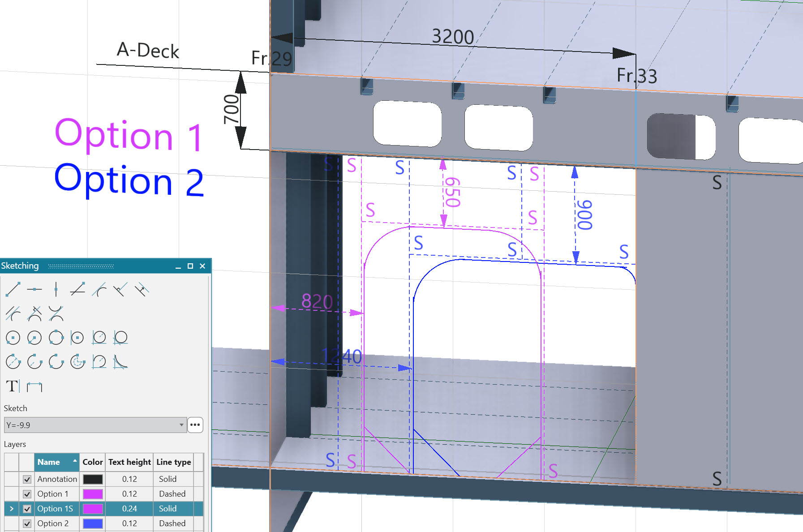Choose the three-point circle tool

[56, 338]
